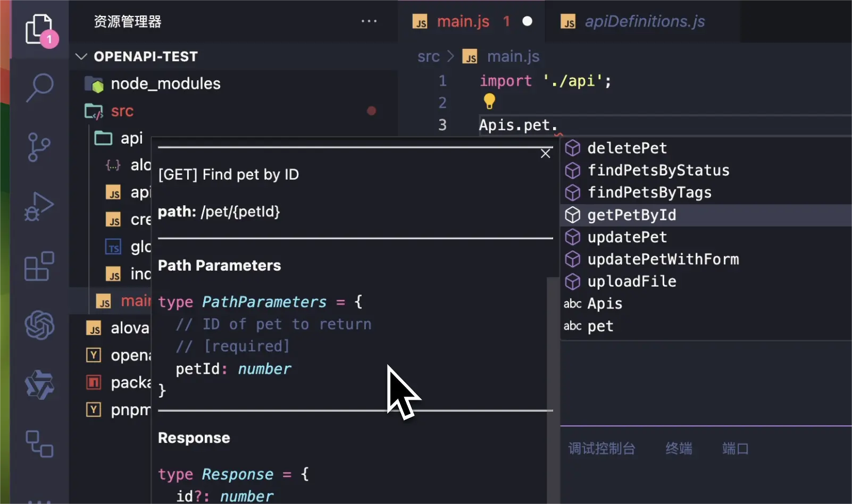Viewport: 852px width, 504px height.
Task: Select the Apis word suggestion
Action: pos(706,304)
